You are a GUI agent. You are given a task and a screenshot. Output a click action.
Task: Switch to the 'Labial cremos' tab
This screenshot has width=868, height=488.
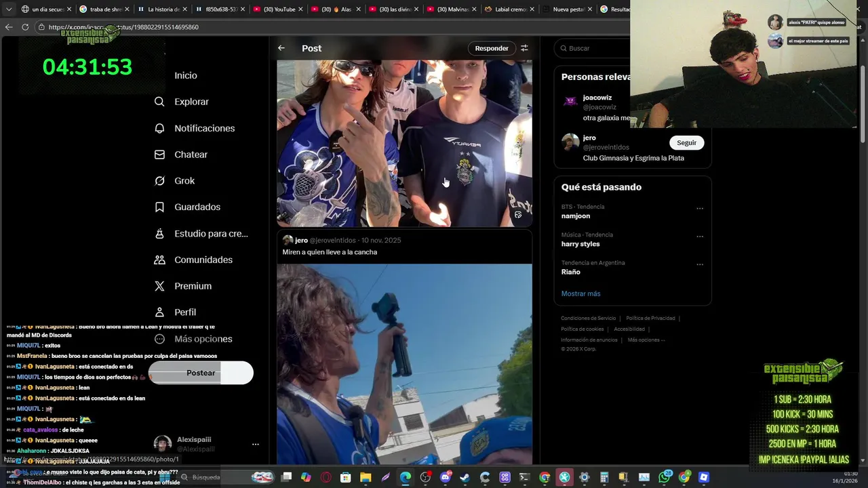click(508, 9)
